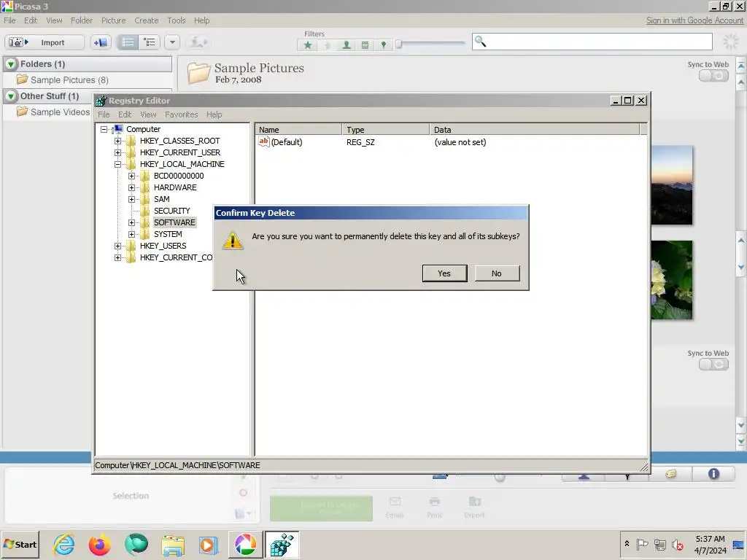This screenshot has width=747, height=560.
Task: Open the Windows Start menu
Action: tap(20, 544)
